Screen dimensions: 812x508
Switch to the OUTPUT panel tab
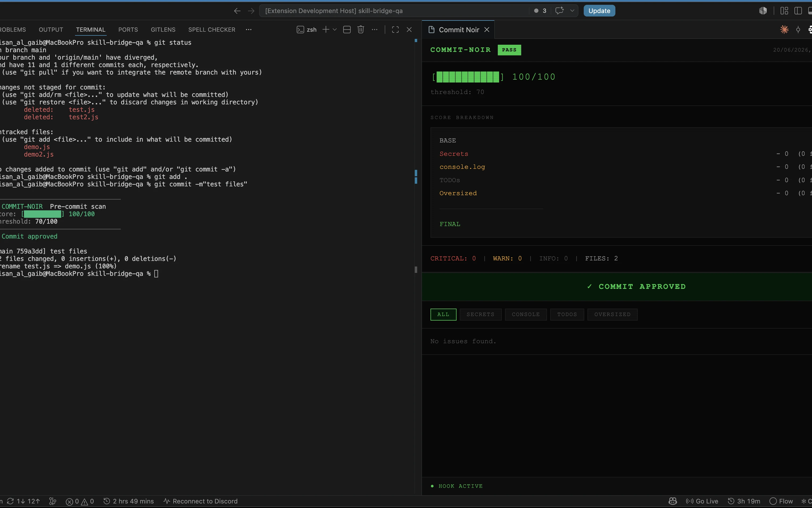point(51,30)
